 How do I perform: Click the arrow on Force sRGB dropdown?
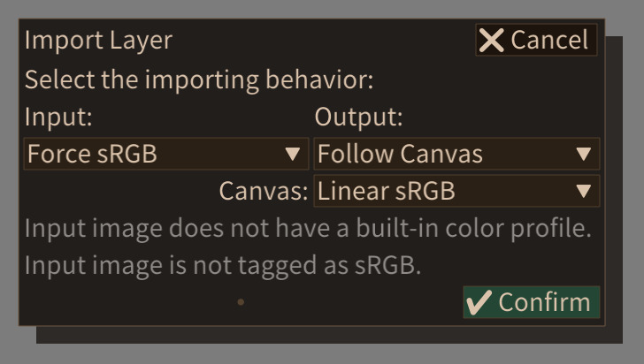pos(293,154)
